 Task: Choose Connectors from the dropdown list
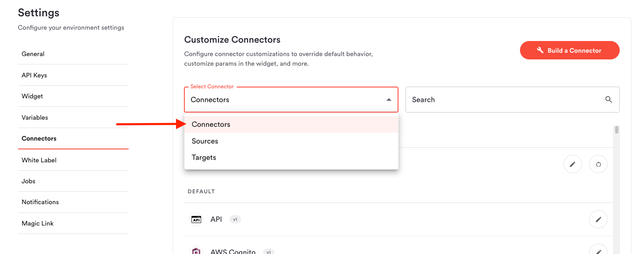click(x=211, y=124)
